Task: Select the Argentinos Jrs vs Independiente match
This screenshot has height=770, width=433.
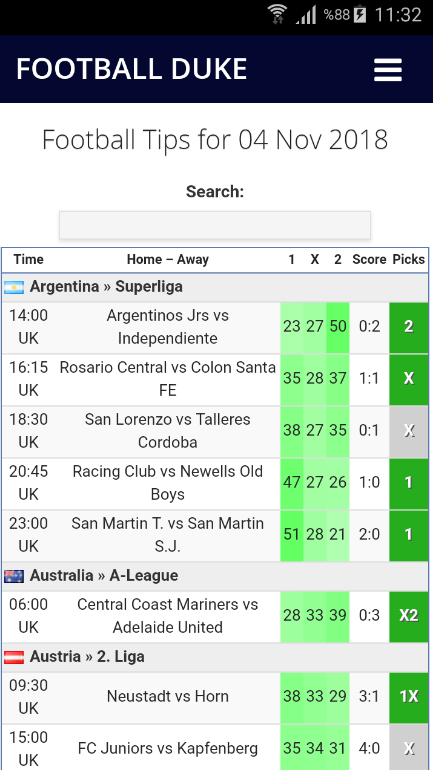Action: coord(167,327)
